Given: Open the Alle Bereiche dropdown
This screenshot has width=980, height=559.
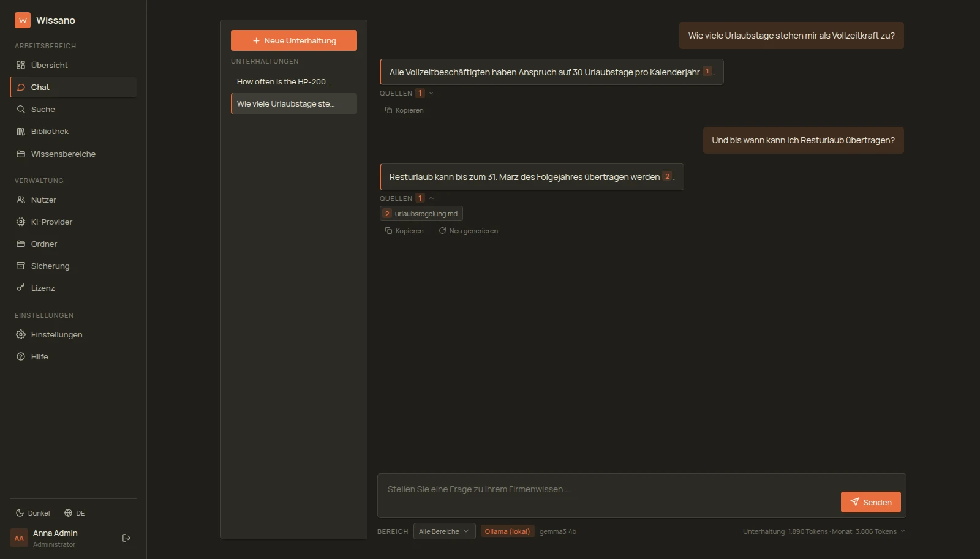Looking at the screenshot, I should [x=445, y=531].
